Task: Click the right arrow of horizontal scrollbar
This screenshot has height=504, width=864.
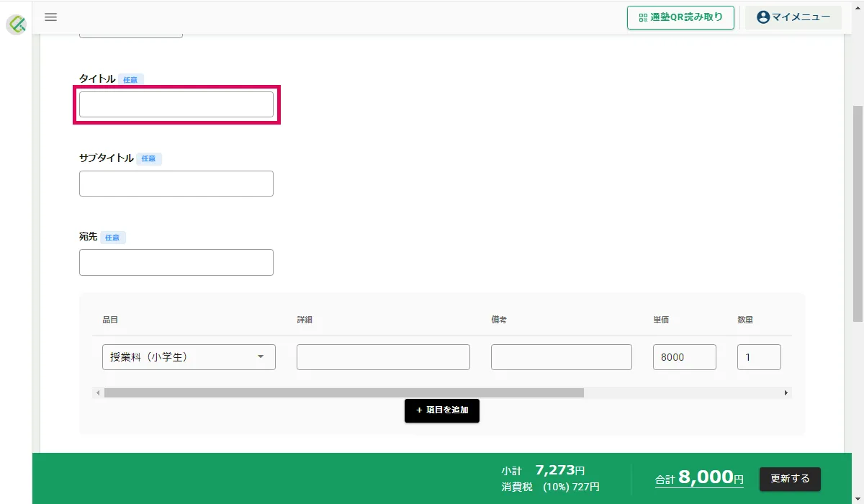Action: [786, 393]
